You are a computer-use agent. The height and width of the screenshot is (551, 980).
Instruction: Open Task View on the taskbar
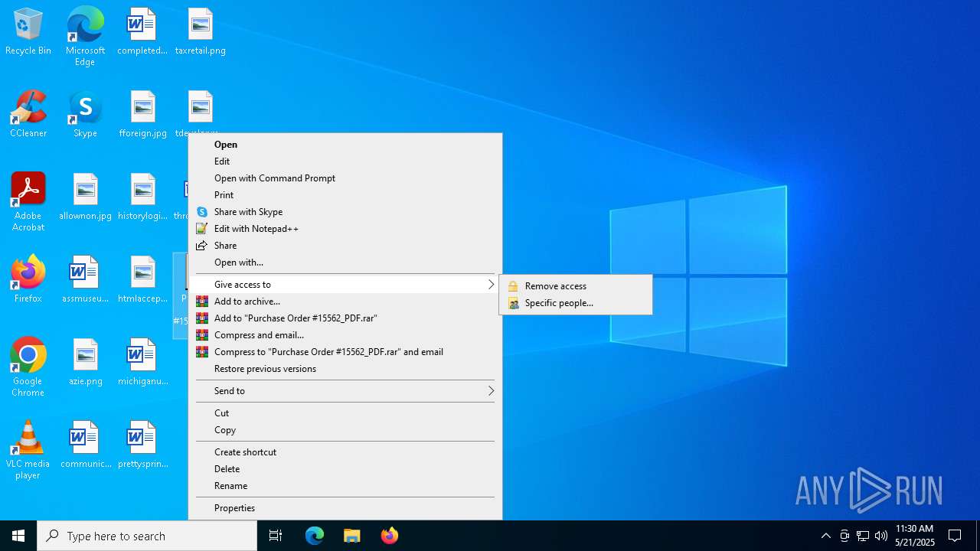pos(276,536)
